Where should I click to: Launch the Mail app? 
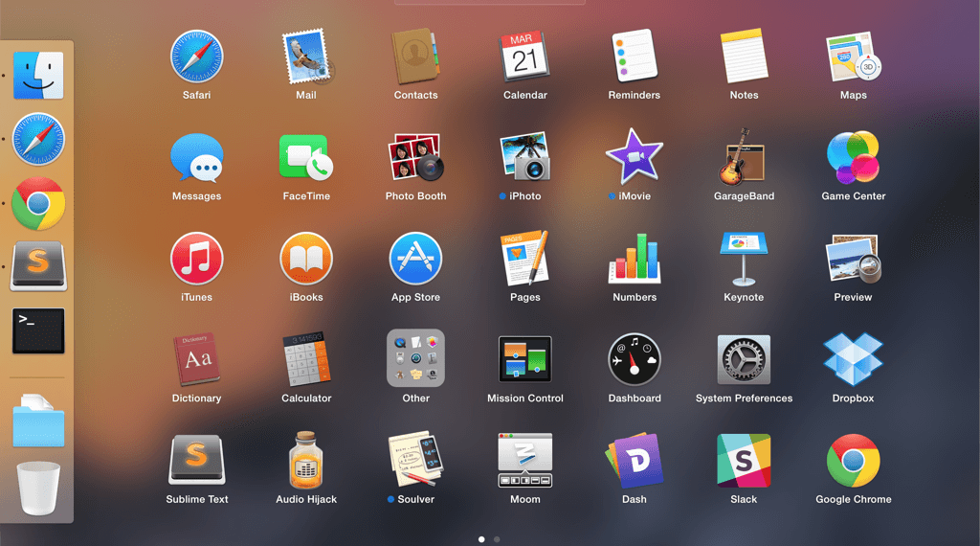click(x=306, y=57)
